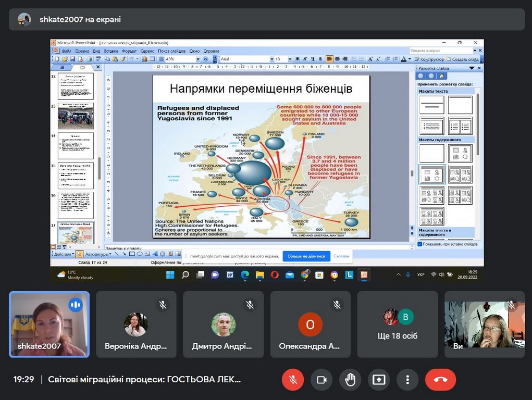Viewport: 532px width, 400px height.
Task: Click the present screen icon
Action: pos(379,380)
